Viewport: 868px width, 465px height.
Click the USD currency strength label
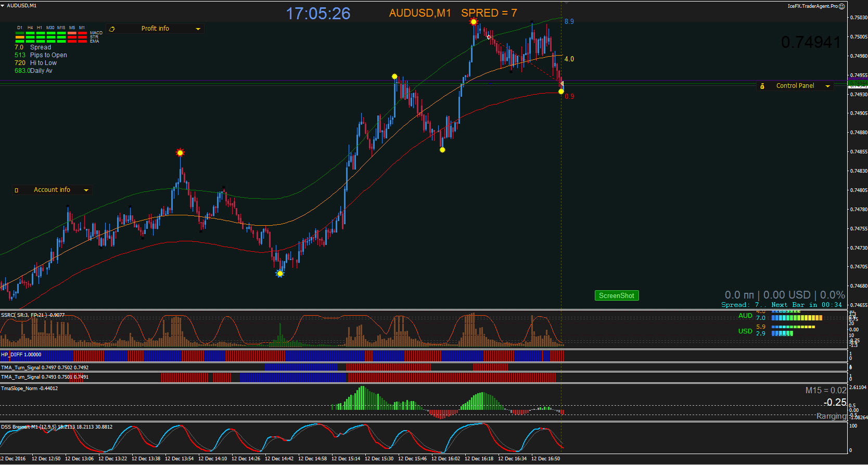pos(745,331)
